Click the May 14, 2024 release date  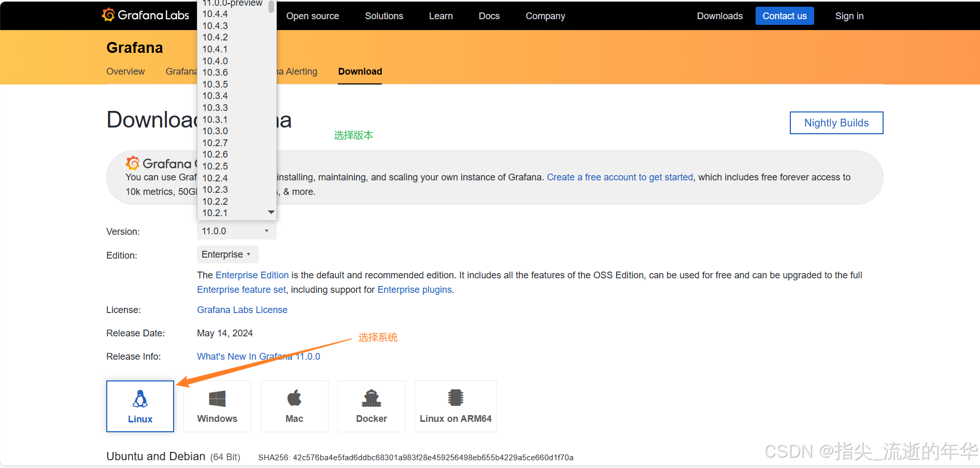click(225, 333)
